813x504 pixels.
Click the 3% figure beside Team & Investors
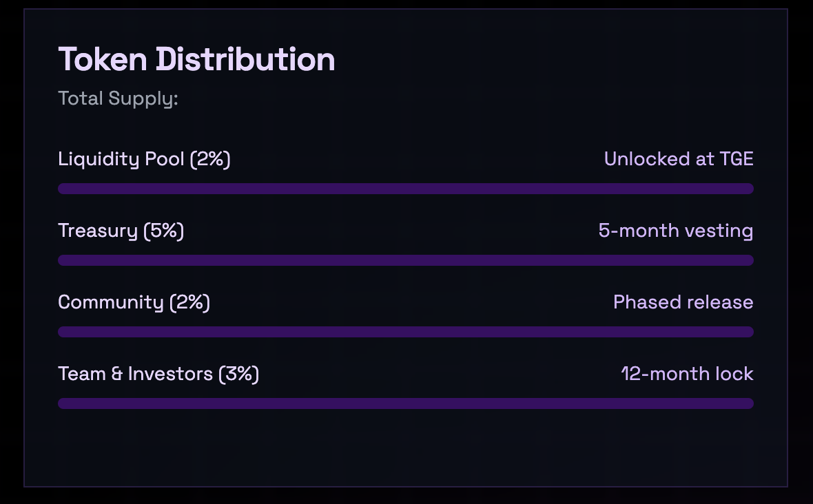239,374
